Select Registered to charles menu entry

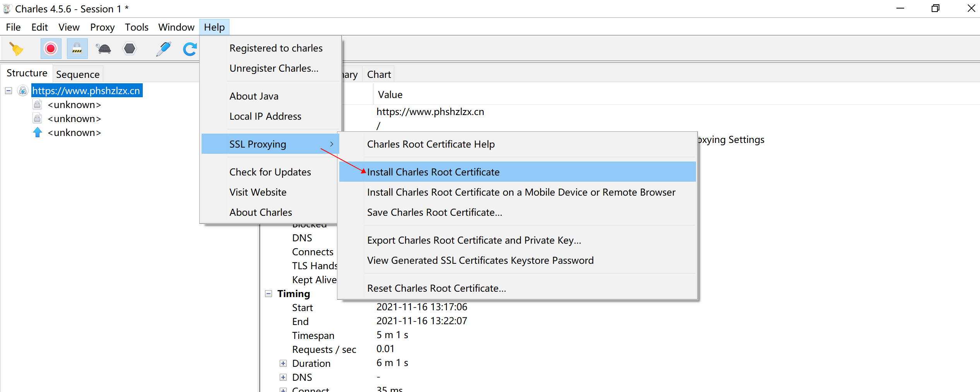coord(271,48)
